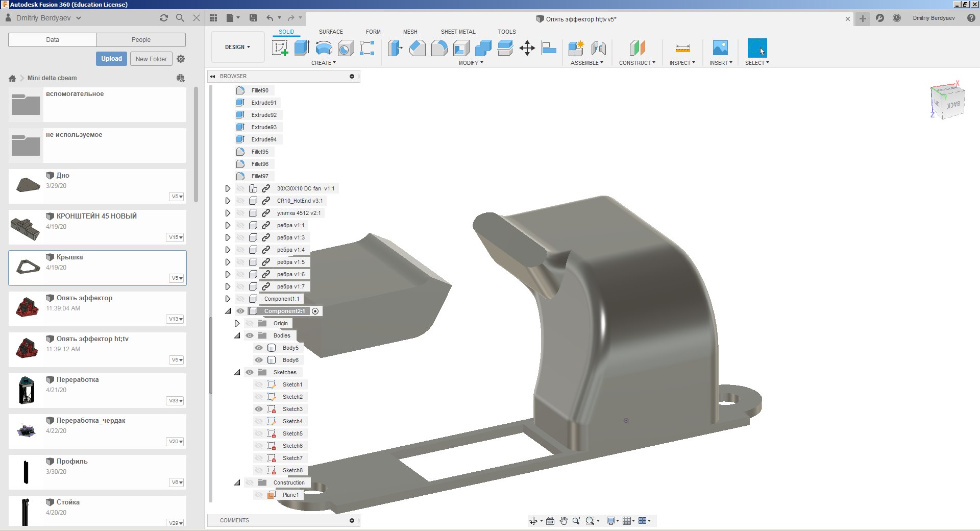980x531 pixels.
Task: Open the CREATE menu dropdown
Action: pos(324,63)
